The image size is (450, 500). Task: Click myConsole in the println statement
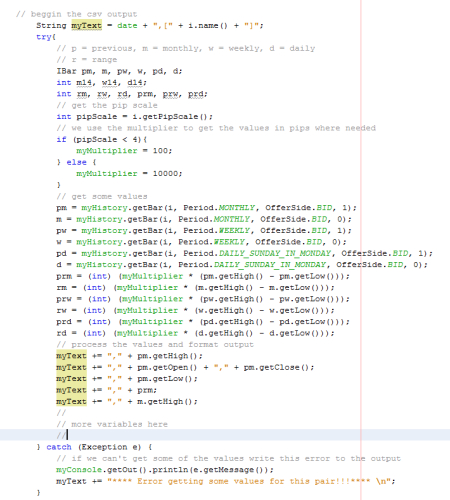[x=79, y=470]
